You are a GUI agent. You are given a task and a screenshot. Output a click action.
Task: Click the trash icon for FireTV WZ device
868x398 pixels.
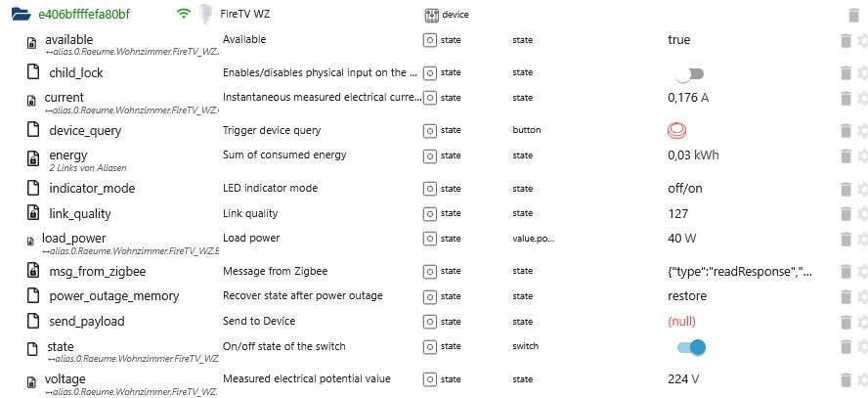click(853, 15)
